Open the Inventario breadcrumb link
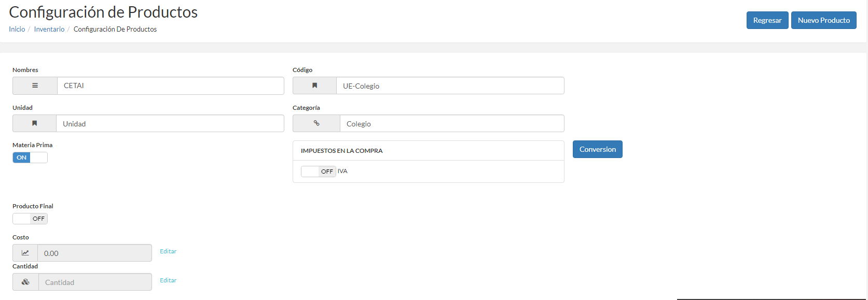The width and height of the screenshot is (868, 300). 49,29
